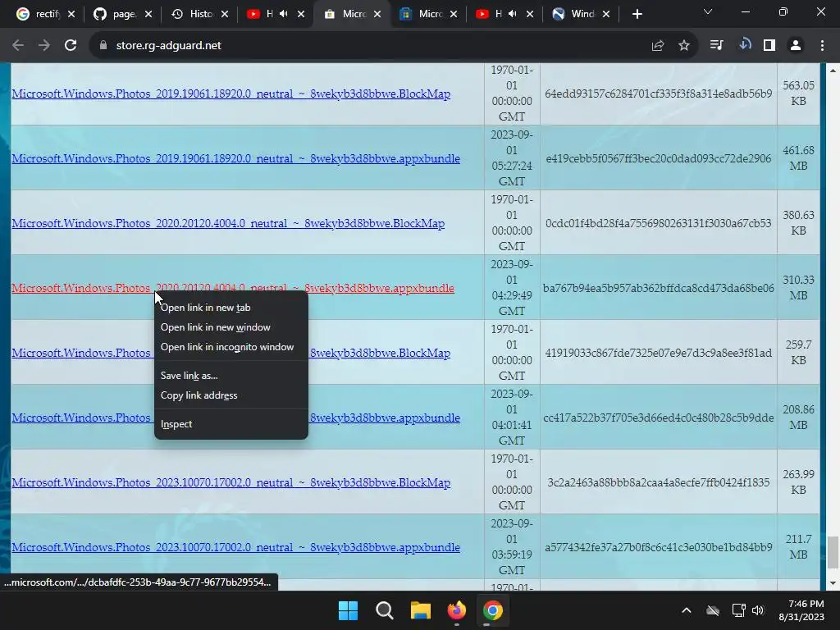This screenshot has width=840, height=630.
Task: Choose 'Save link as...' from context menu
Action: (x=231, y=376)
